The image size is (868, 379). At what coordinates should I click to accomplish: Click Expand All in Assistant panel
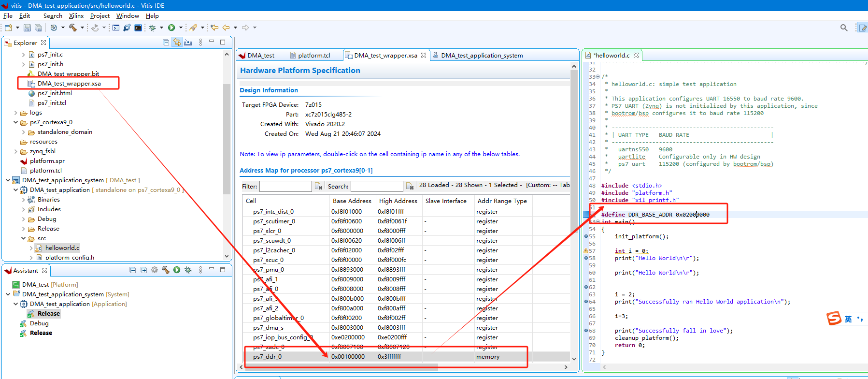144,270
